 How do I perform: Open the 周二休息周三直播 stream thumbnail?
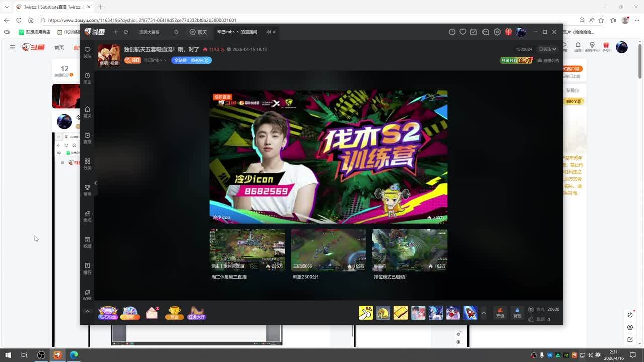(248, 250)
